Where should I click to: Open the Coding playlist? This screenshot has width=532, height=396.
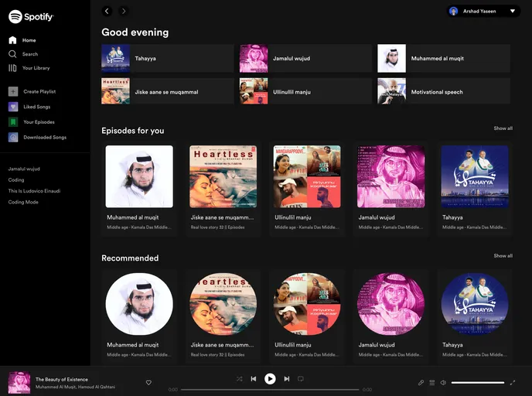[x=16, y=180]
